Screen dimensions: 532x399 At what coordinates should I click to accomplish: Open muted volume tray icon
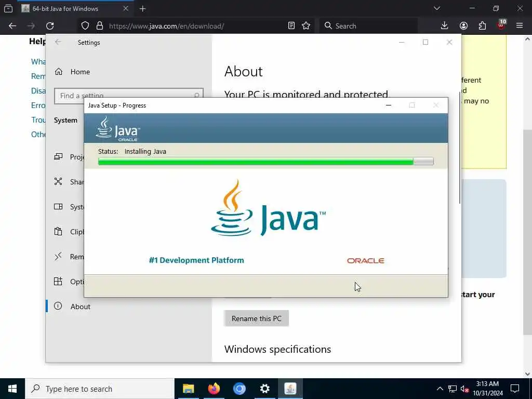coord(464,389)
